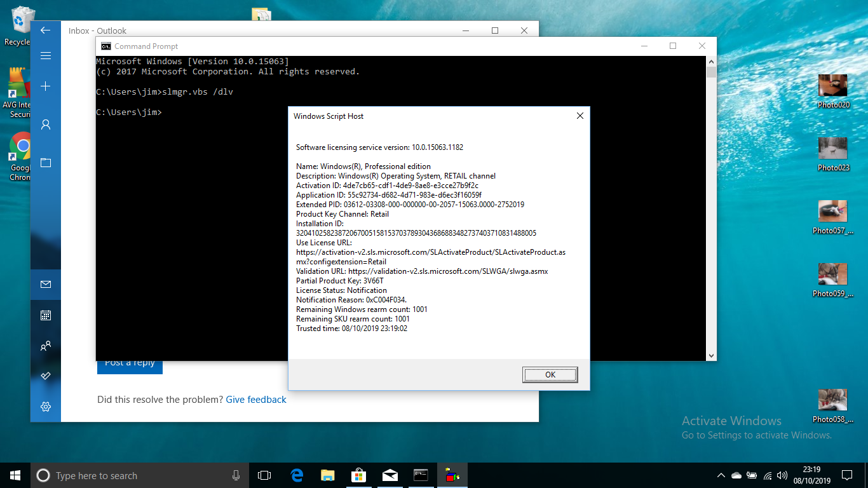
Task: Open Outlook settings gear icon
Action: 46,407
